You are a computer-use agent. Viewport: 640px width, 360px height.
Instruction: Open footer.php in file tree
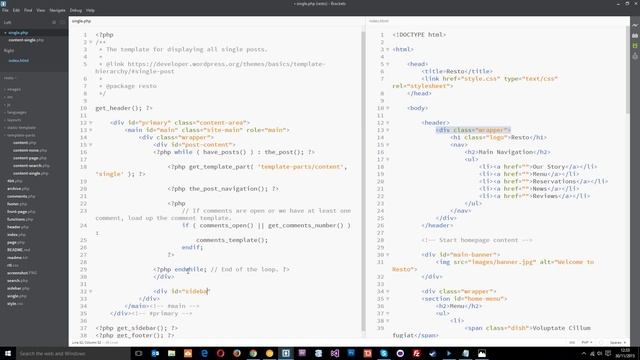point(18,204)
